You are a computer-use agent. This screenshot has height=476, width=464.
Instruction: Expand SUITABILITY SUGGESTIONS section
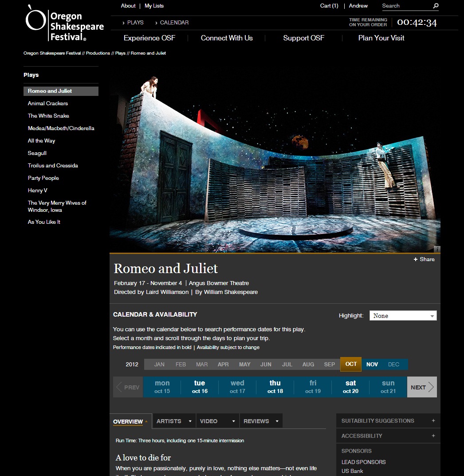[388, 421]
